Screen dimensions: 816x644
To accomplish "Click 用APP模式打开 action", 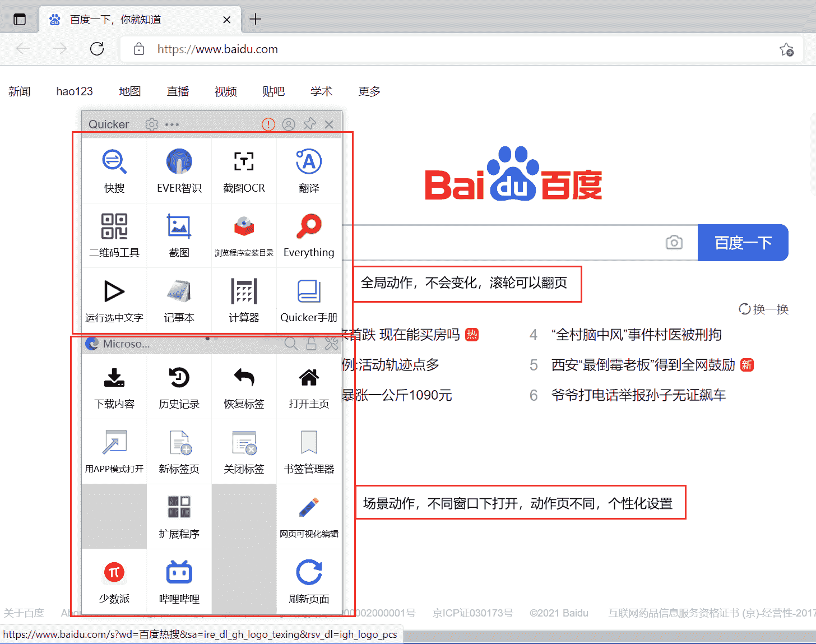I will tap(114, 452).
